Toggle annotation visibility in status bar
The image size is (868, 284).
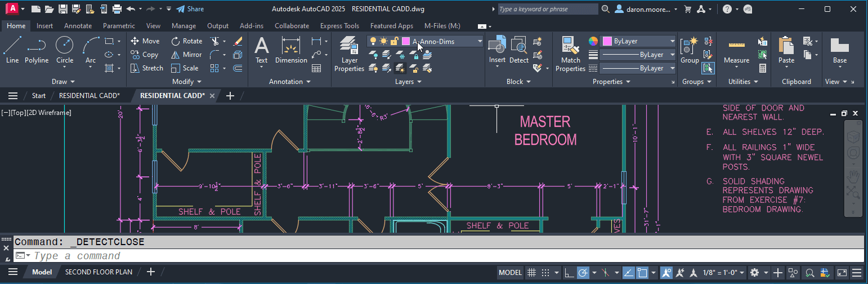coord(666,273)
